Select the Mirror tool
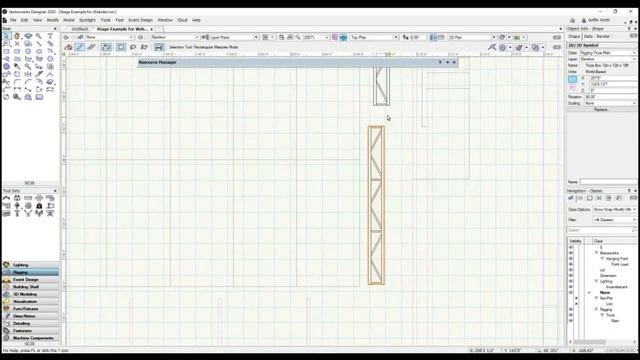The width and height of the screenshot is (640, 360). coord(28,74)
